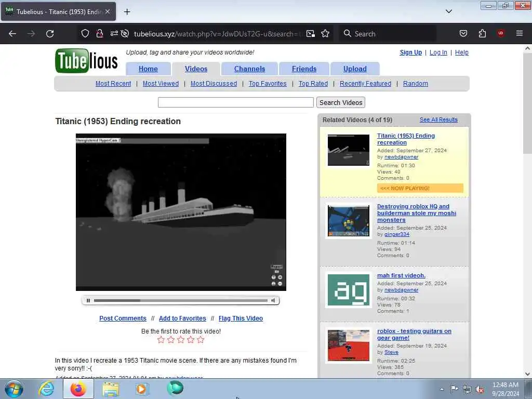The height and width of the screenshot is (399, 532).
Task: Click the padlock site security icon
Action: (x=99, y=33)
